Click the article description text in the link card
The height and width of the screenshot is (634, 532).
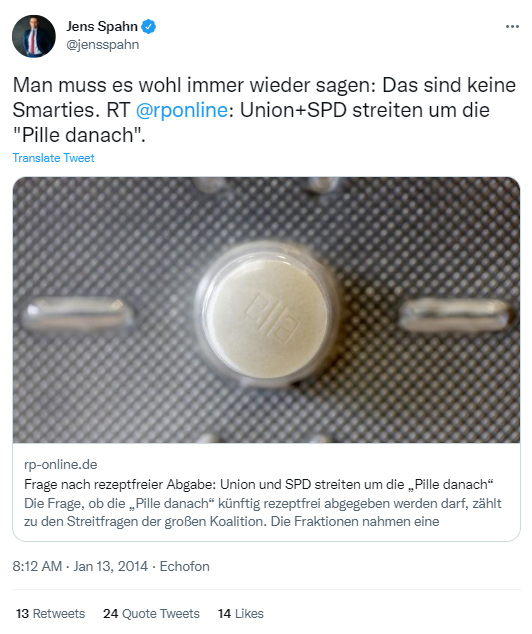263,512
